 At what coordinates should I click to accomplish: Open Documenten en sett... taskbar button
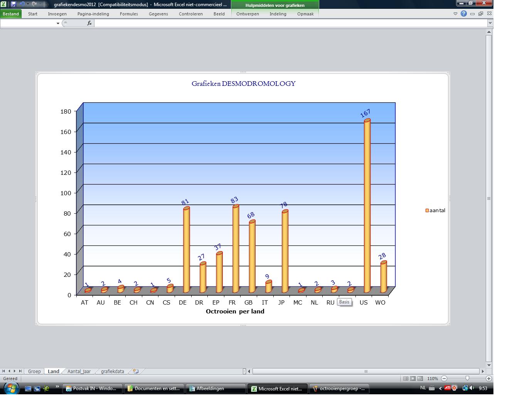pos(154,389)
